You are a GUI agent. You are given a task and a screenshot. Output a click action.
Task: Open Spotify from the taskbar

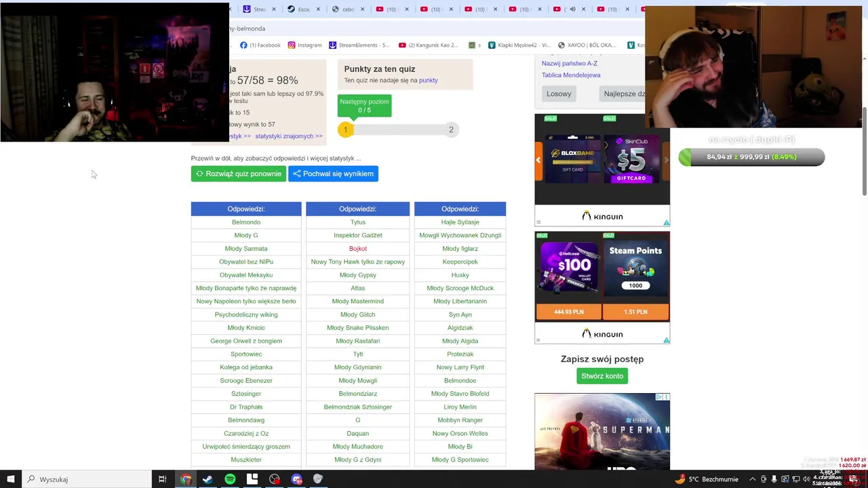(230, 479)
